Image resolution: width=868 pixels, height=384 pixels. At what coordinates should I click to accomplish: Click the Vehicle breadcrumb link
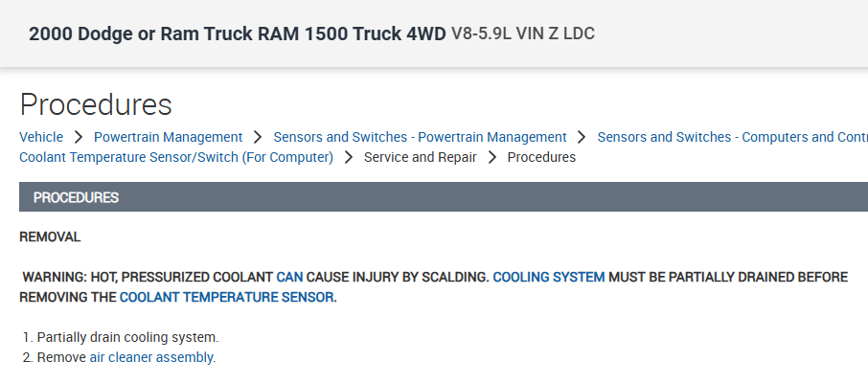point(41,137)
